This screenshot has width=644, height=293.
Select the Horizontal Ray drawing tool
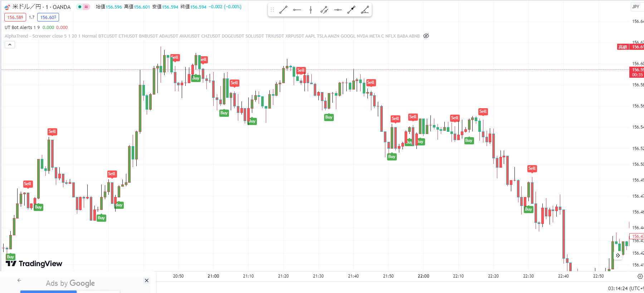(297, 10)
